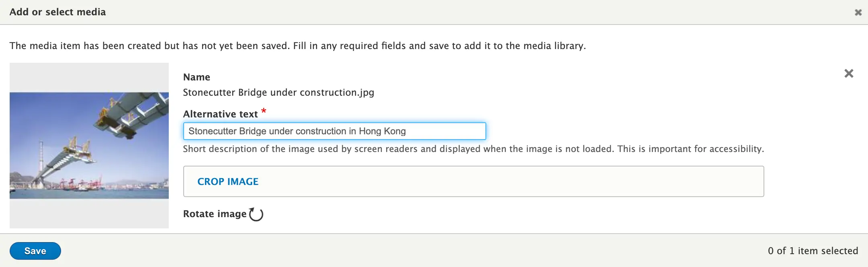The width and height of the screenshot is (868, 267).
Task: Click the Rotate image label
Action: point(215,214)
